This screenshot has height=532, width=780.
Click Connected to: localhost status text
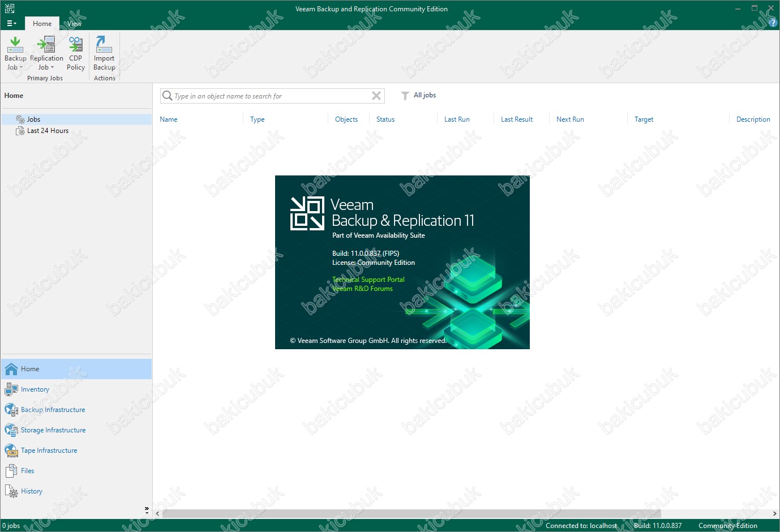[x=581, y=526]
